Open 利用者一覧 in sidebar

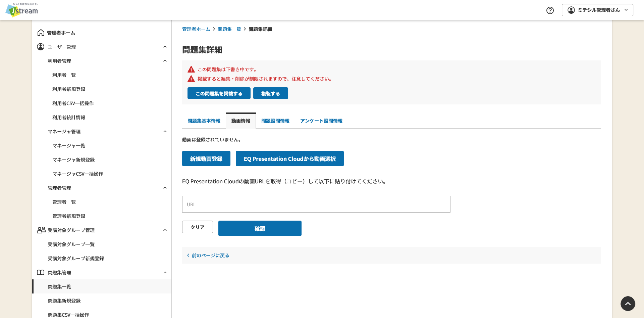[64, 75]
